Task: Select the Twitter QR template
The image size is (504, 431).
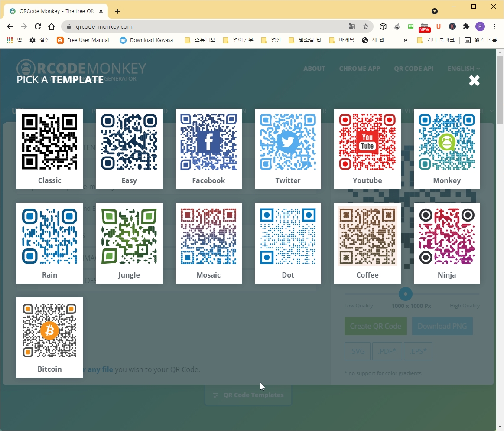Action: click(288, 149)
